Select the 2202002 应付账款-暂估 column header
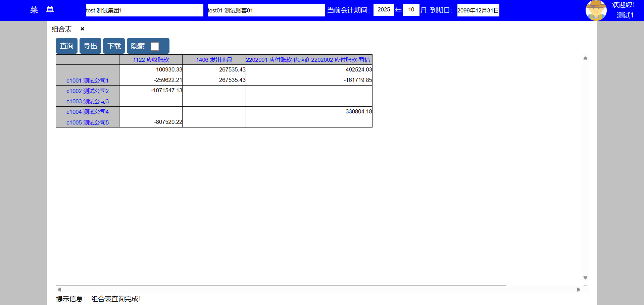Image resolution: width=644 pixels, height=305 pixels. click(340, 60)
